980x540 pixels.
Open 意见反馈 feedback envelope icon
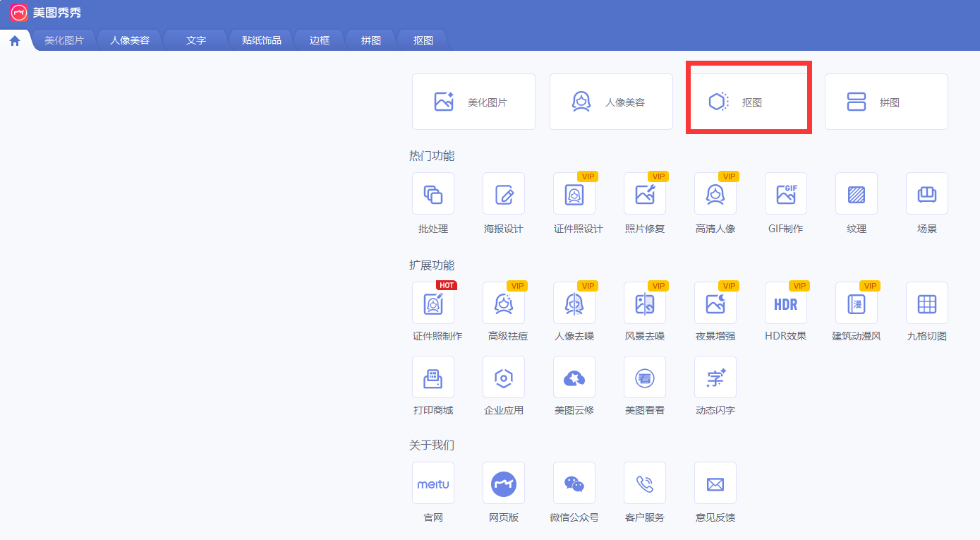point(715,484)
